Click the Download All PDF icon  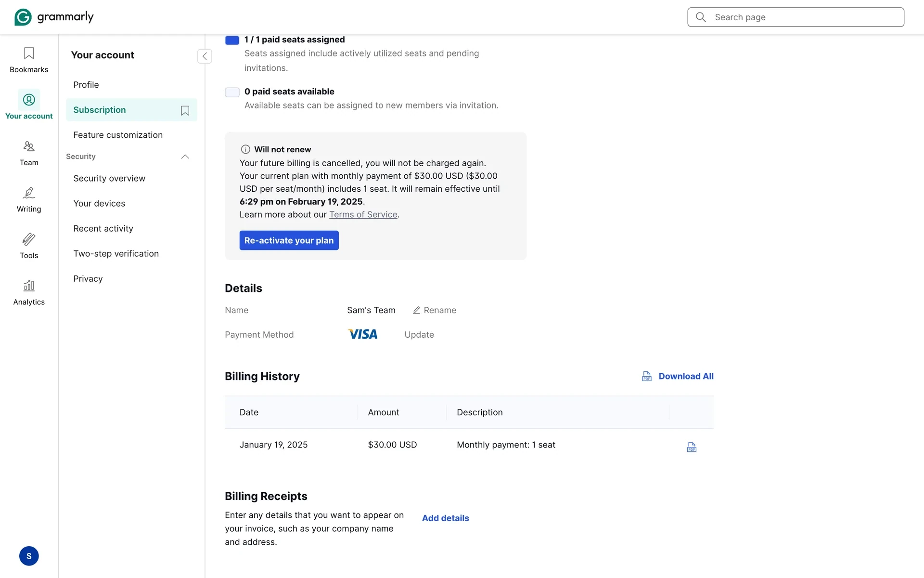tap(647, 376)
